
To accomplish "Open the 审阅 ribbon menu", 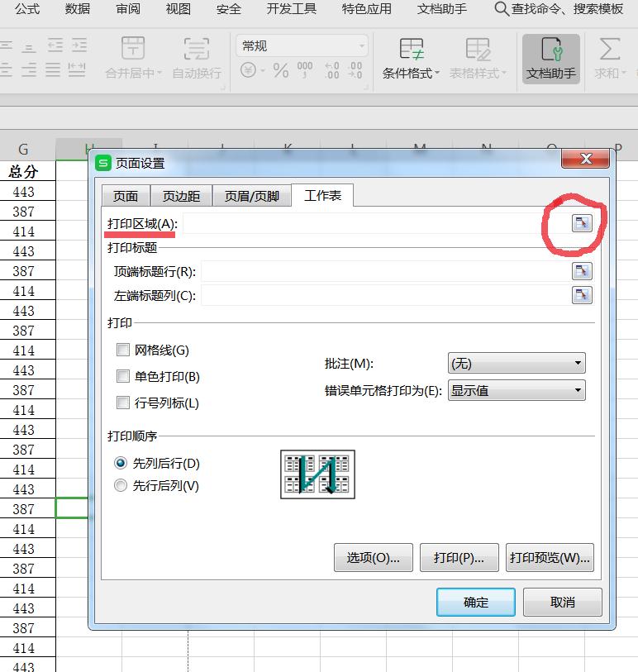I will [128, 9].
